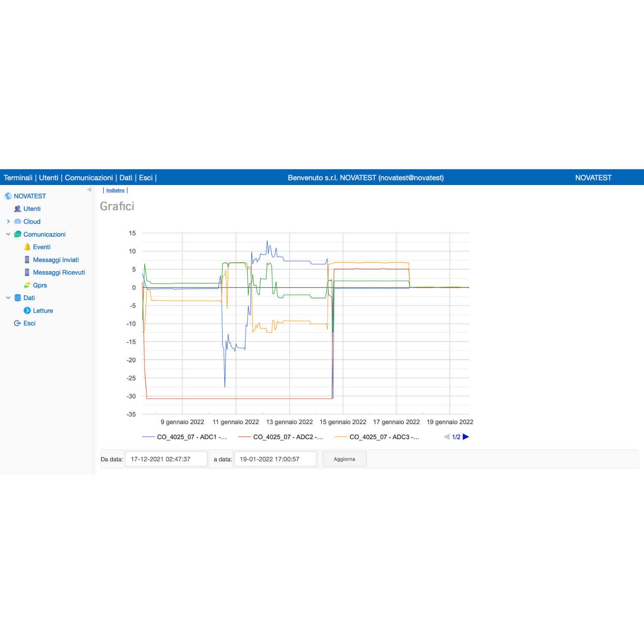
Task: Open Letture under Dati
Action: click(43, 310)
